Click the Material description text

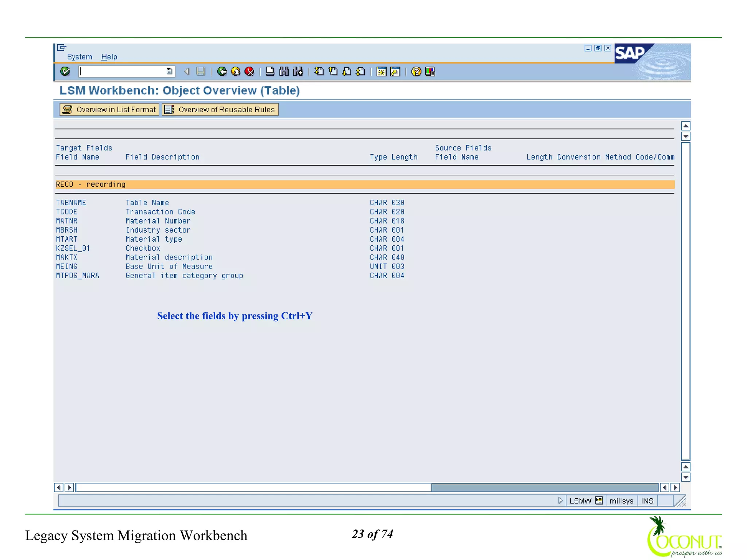(x=169, y=257)
